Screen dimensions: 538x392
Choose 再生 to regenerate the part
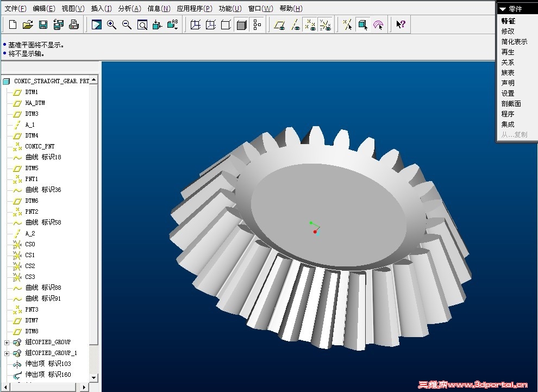pos(508,52)
